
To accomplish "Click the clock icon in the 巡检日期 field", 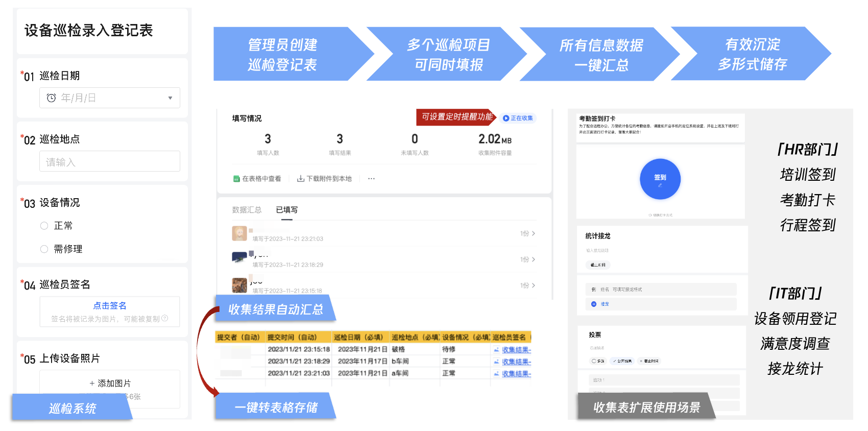I will coord(51,98).
